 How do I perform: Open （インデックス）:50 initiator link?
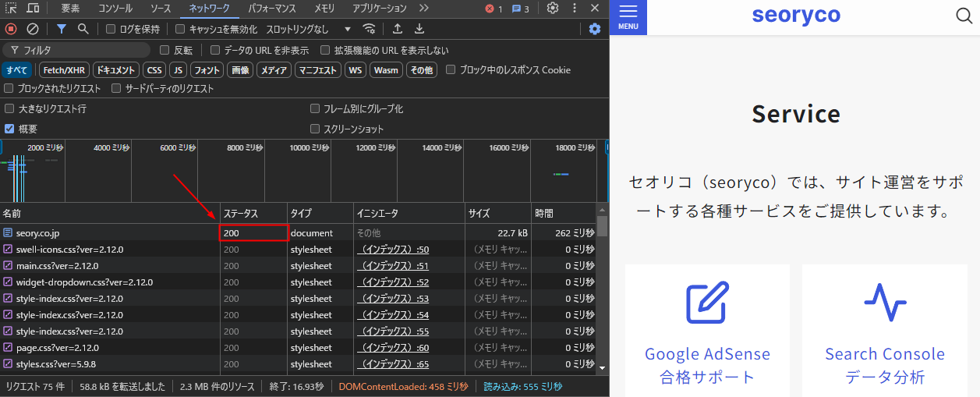click(x=393, y=250)
